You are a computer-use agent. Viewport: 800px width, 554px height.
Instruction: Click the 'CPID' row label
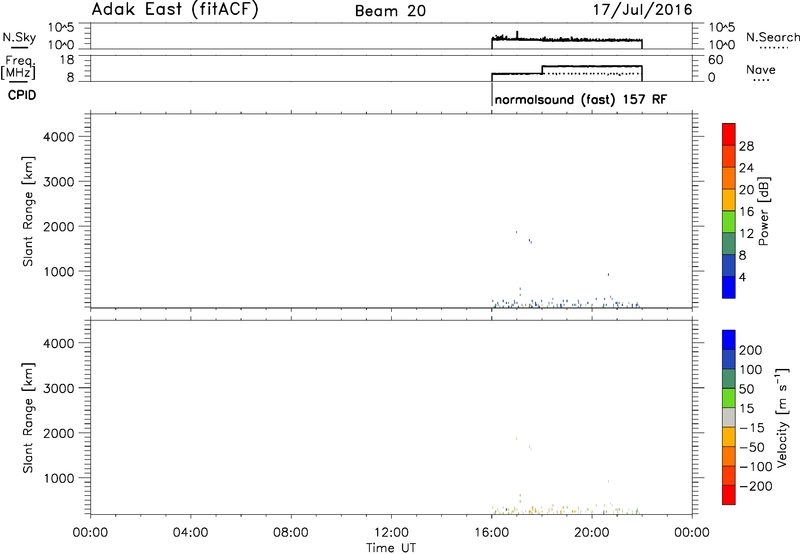click(x=22, y=95)
